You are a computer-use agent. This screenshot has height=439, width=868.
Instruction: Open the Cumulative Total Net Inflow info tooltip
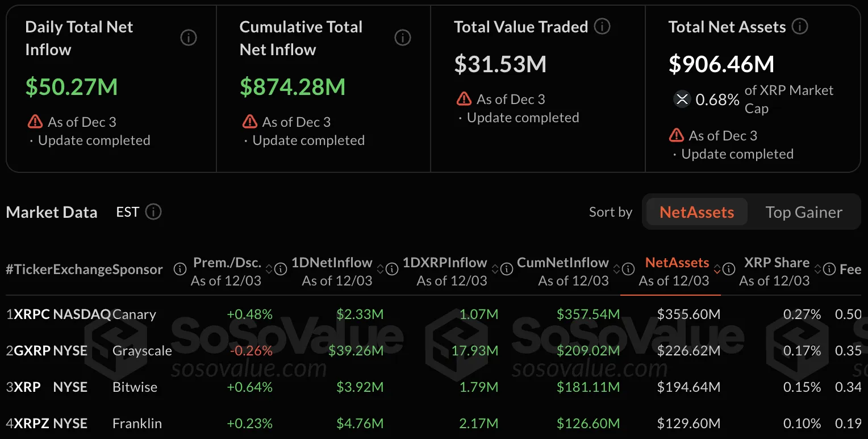click(403, 38)
